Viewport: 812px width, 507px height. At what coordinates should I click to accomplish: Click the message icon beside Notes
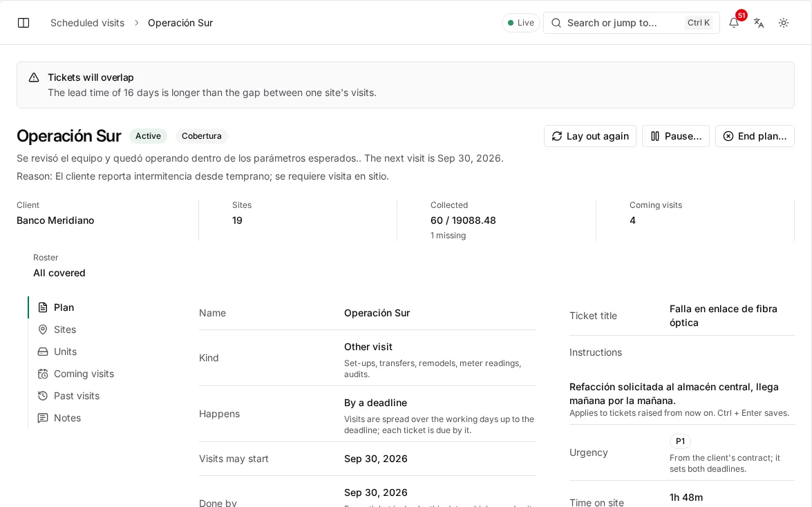(43, 418)
